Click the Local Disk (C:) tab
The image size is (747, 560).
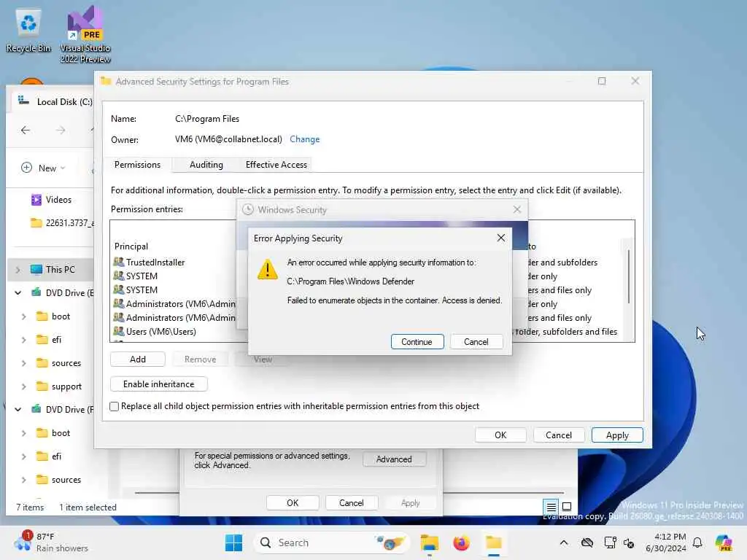tap(56, 101)
